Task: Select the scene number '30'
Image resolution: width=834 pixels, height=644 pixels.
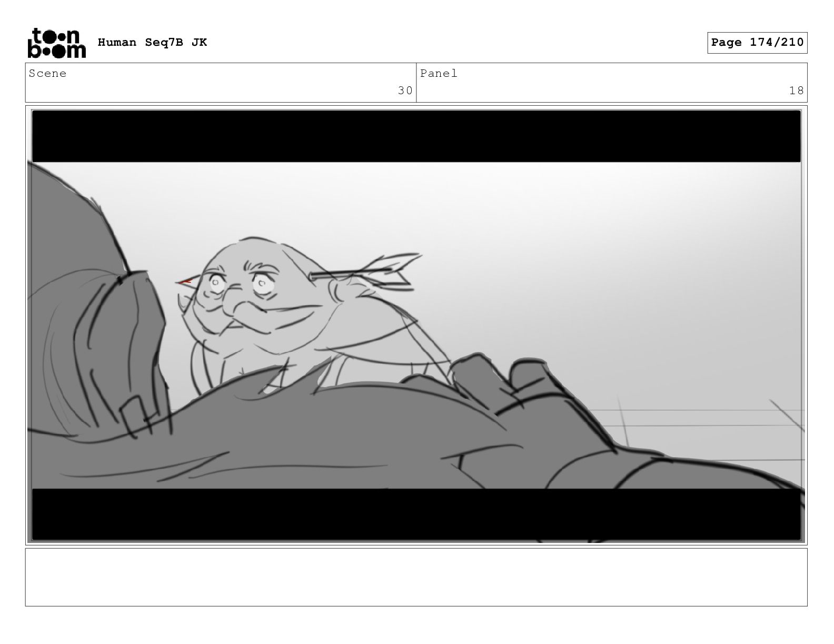Action: 405,90
